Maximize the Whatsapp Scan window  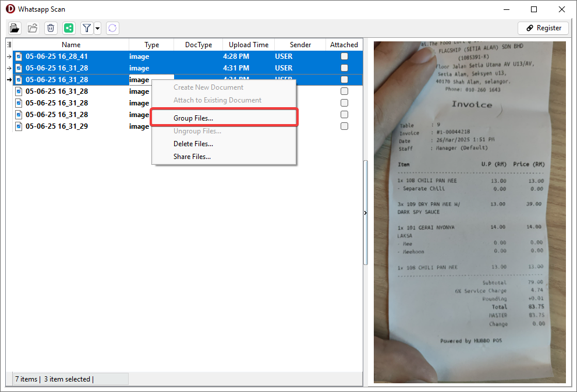pos(534,9)
